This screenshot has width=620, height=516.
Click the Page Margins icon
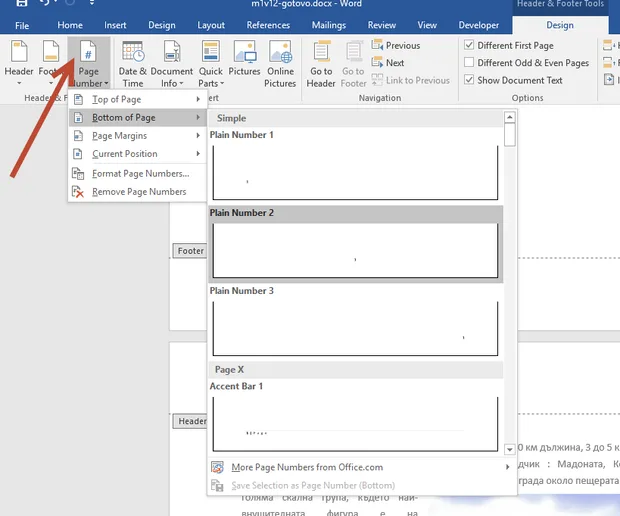[78, 136]
